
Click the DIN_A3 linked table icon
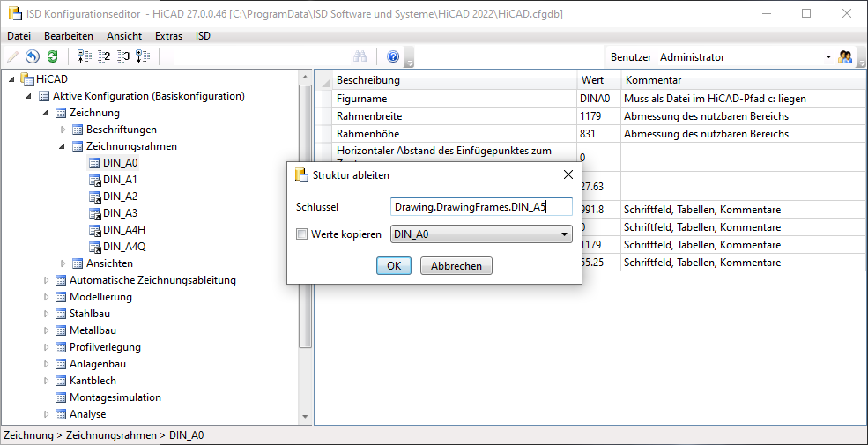click(x=94, y=213)
